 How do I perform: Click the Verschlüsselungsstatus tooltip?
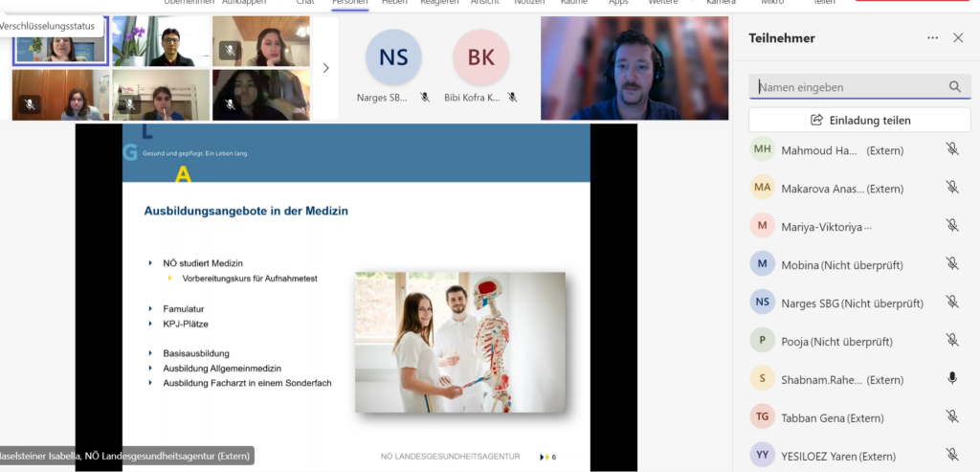48,26
